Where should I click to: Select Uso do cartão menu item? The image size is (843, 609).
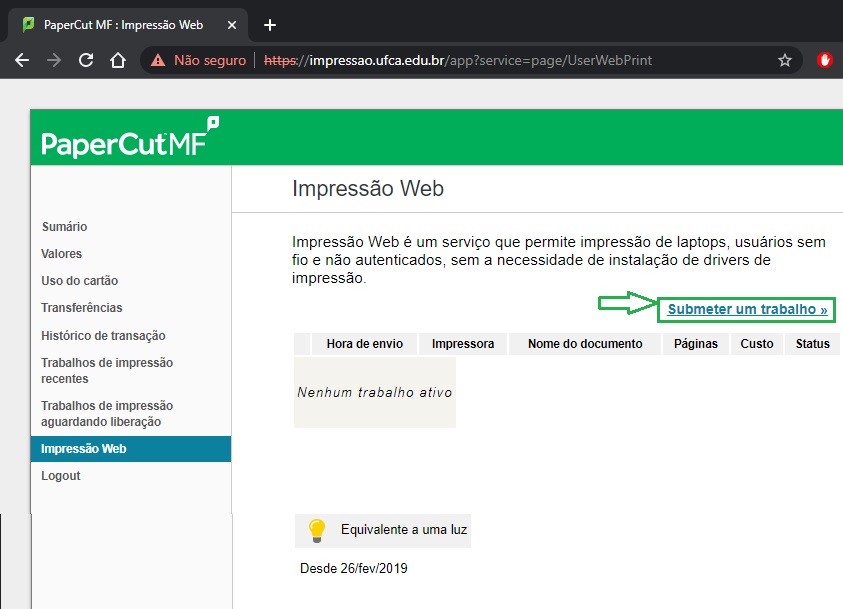[79, 281]
